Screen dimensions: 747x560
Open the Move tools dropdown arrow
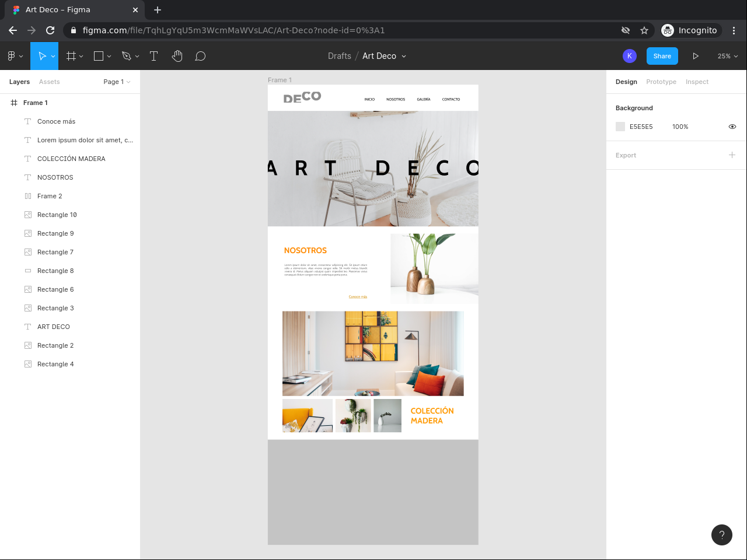53,56
